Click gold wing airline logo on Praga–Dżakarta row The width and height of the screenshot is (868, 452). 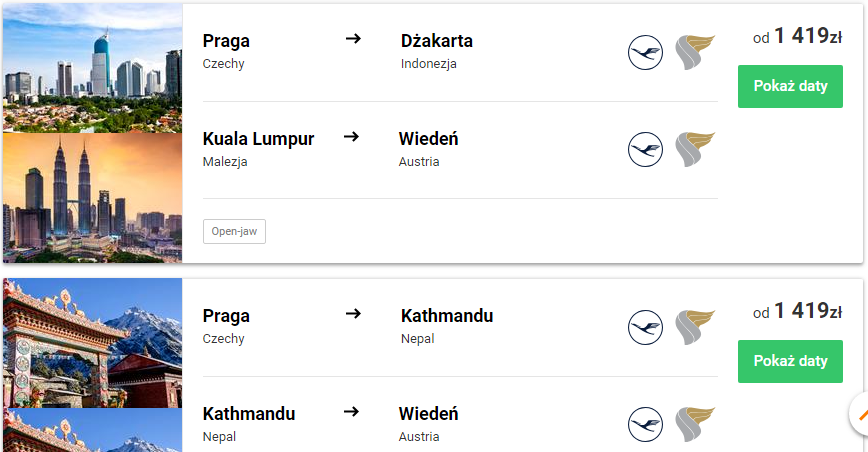click(x=695, y=53)
